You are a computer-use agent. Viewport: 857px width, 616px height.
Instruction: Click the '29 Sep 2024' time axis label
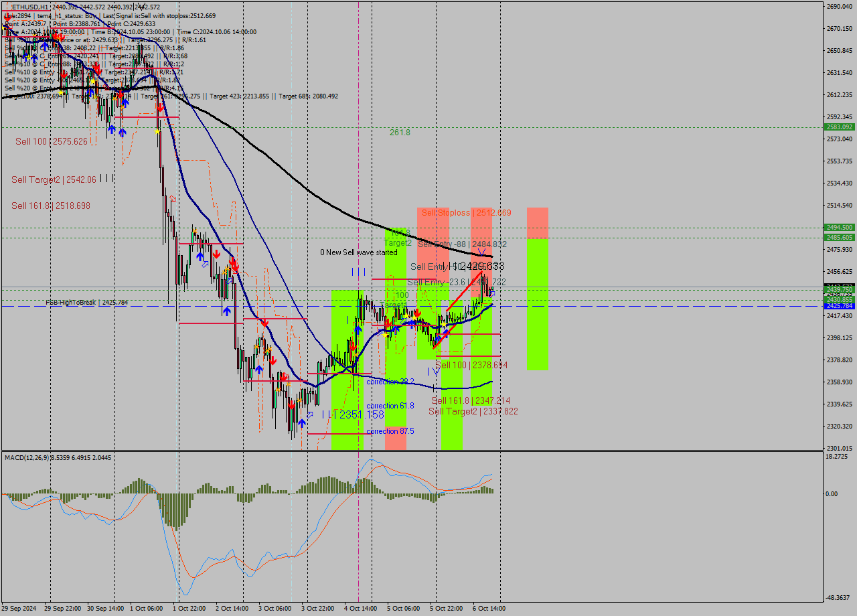click(x=19, y=609)
